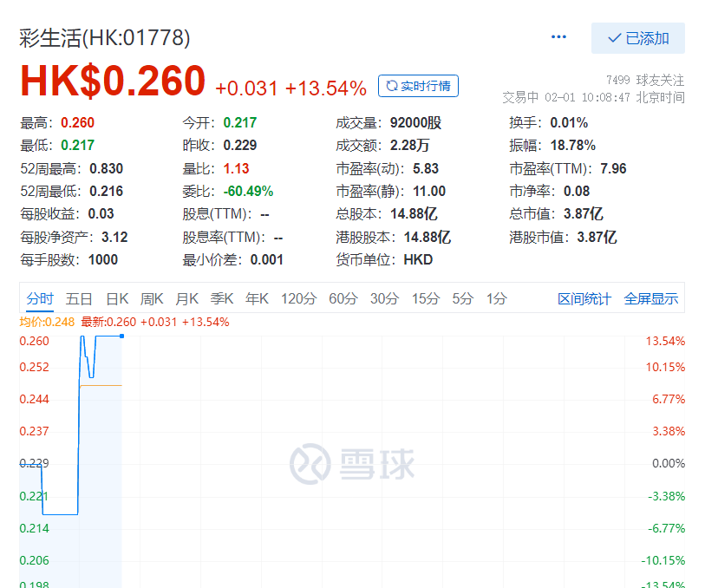Select the 年K chart tab
The image size is (718, 588).
(x=257, y=298)
